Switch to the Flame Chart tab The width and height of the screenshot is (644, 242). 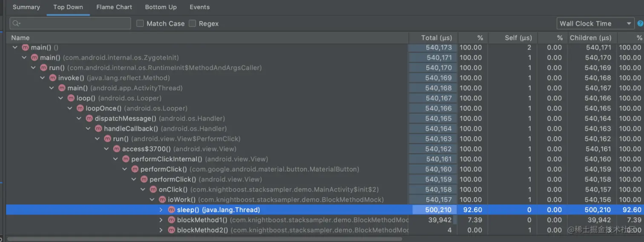click(113, 7)
